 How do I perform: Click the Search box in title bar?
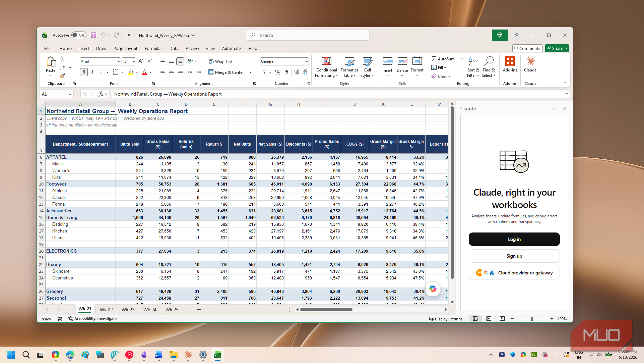308,35
